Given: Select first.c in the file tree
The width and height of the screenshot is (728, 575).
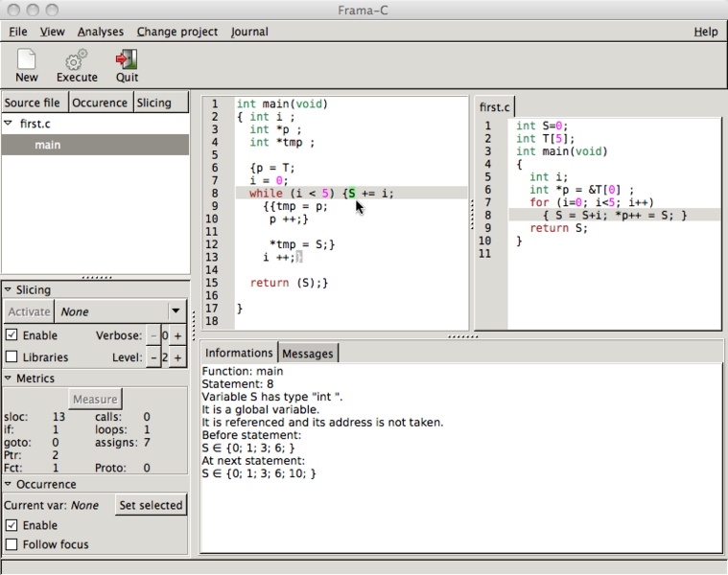Looking at the screenshot, I should click(35, 124).
